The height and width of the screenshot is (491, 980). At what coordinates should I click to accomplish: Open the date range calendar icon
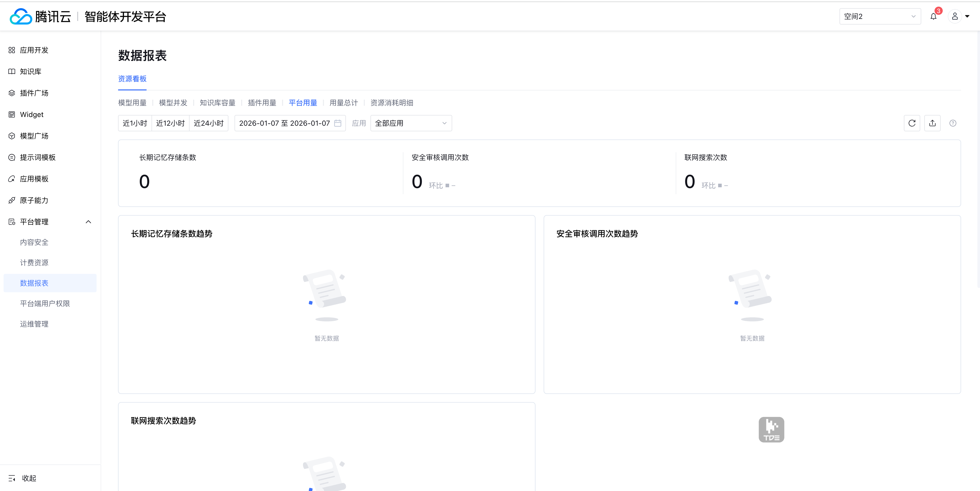[x=337, y=123]
